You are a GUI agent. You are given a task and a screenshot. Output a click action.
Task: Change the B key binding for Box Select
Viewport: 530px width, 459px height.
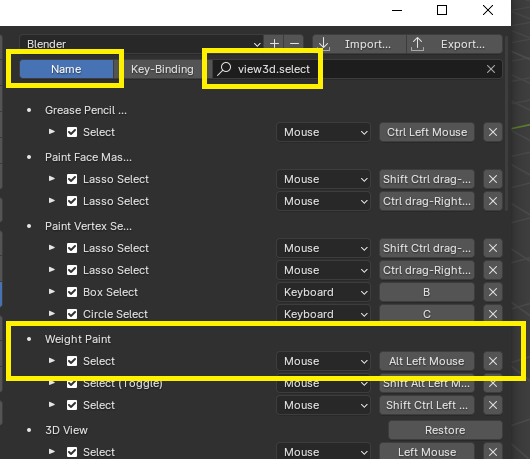[x=427, y=292]
